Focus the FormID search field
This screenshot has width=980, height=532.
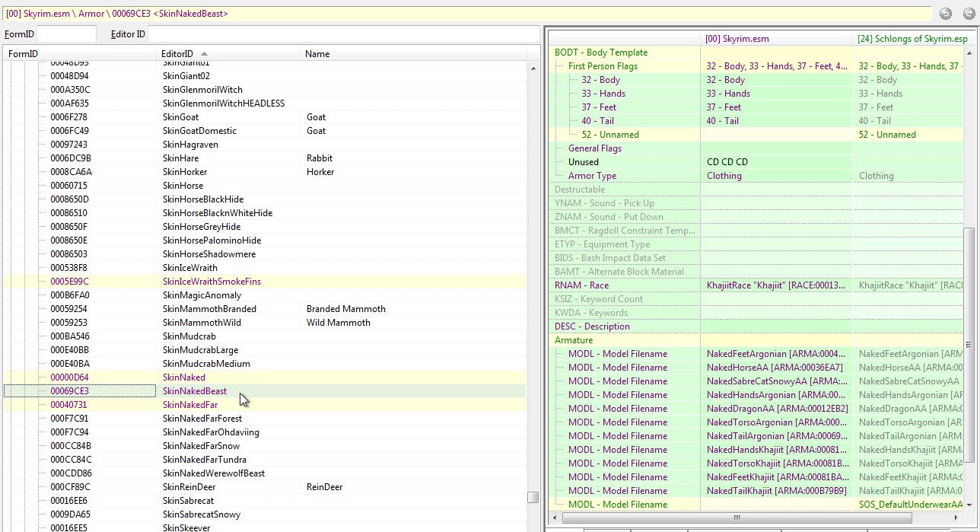coord(66,34)
